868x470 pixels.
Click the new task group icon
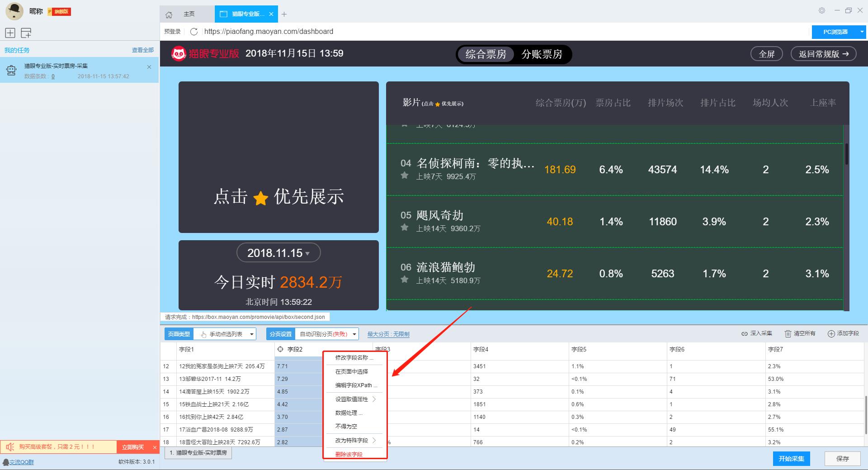[x=26, y=33]
